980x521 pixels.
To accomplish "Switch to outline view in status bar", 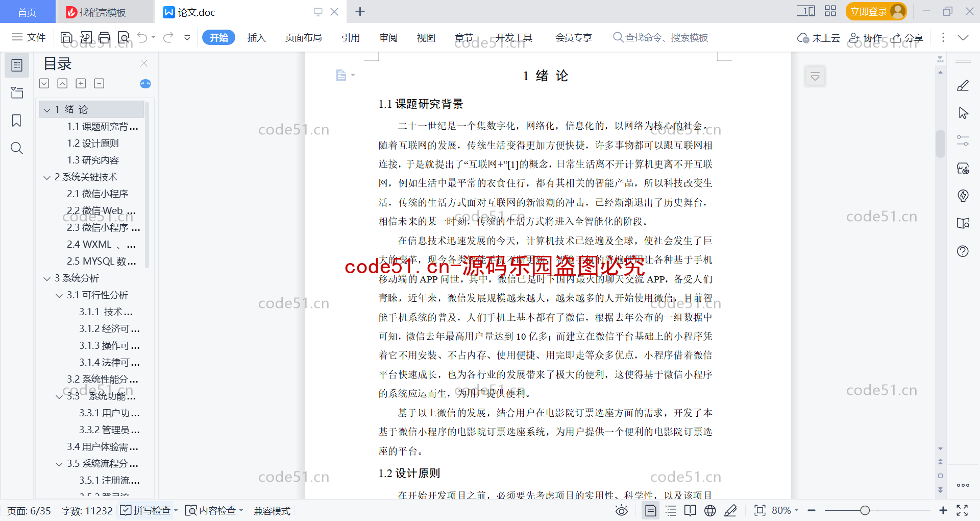I will click(671, 510).
